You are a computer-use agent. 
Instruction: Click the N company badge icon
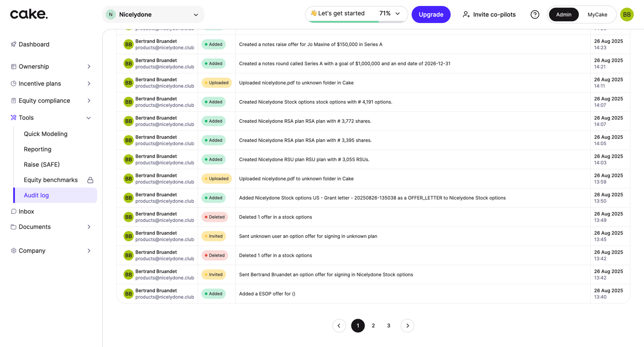pos(111,14)
